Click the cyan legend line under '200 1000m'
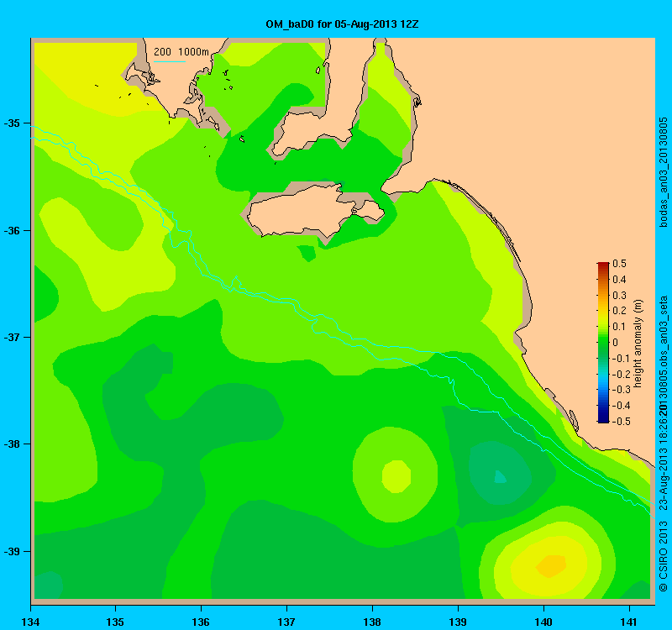This screenshot has width=672, height=630. click(x=170, y=61)
